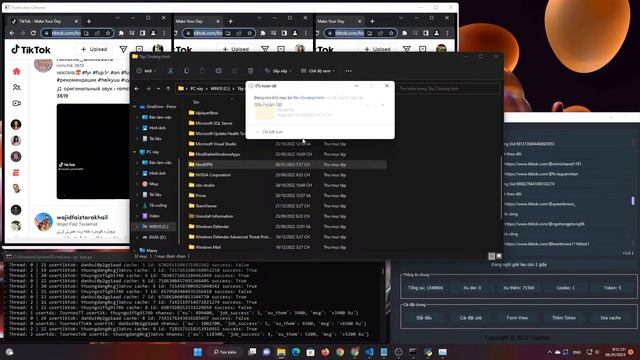Screen dimensions: 640x360
Task: Click 'PC này' in the address breadcrumb
Action: (x=197, y=88)
